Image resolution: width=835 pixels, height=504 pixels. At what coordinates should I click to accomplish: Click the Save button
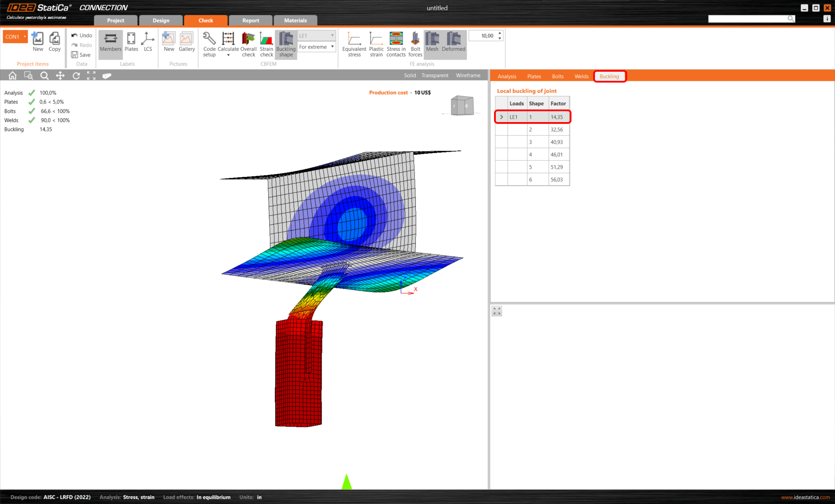coord(81,55)
